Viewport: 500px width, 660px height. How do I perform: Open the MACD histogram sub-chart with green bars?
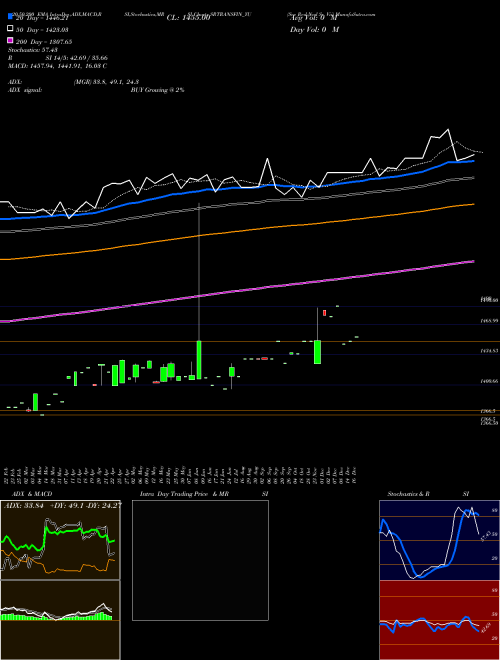pos(60,620)
